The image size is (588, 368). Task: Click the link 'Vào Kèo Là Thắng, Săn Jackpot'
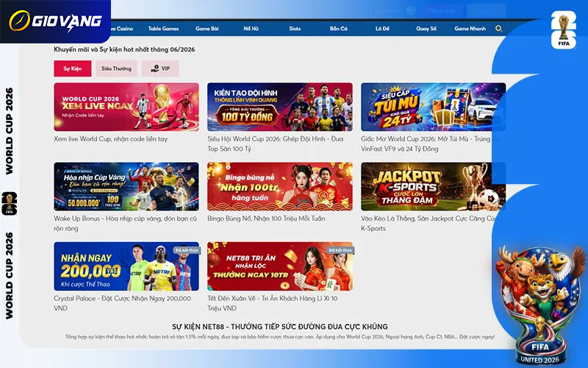pos(431,224)
